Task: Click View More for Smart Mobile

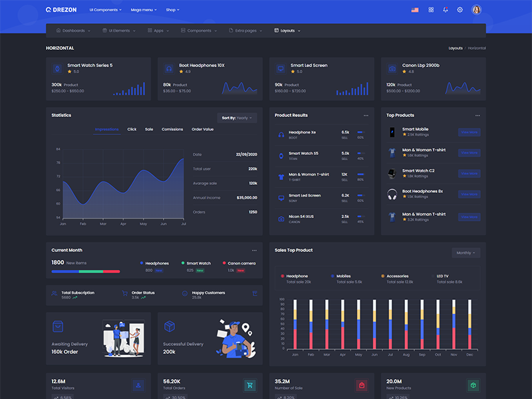Action: [469, 132]
